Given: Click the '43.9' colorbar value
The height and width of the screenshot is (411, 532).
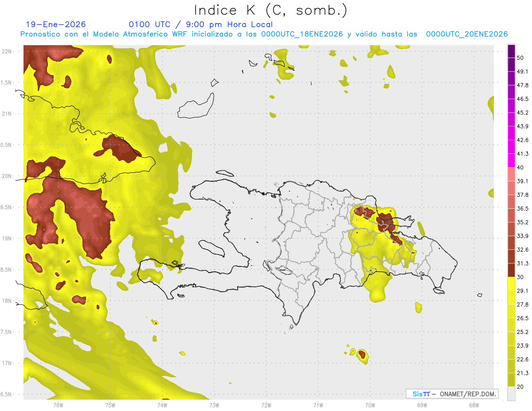Looking at the screenshot, I should [x=523, y=126].
